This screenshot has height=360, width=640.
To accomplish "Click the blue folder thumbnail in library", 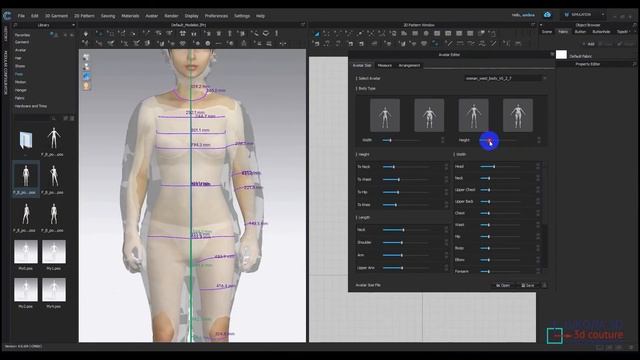I will [26, 140].
